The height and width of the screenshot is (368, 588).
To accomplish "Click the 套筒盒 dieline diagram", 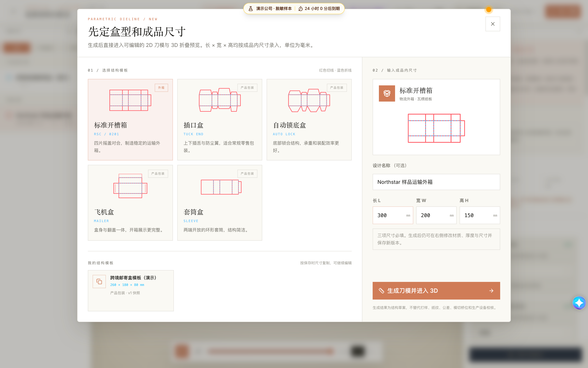I will [x=221, y=187].
